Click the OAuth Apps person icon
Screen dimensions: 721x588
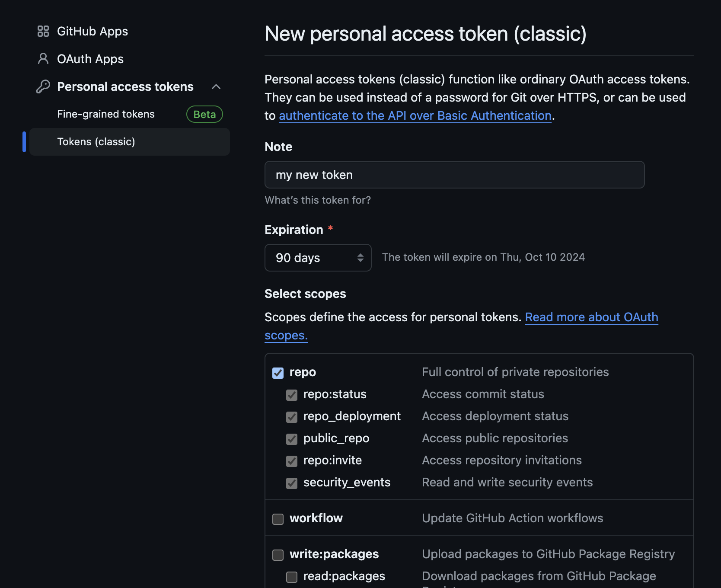[x=43, y=59]
